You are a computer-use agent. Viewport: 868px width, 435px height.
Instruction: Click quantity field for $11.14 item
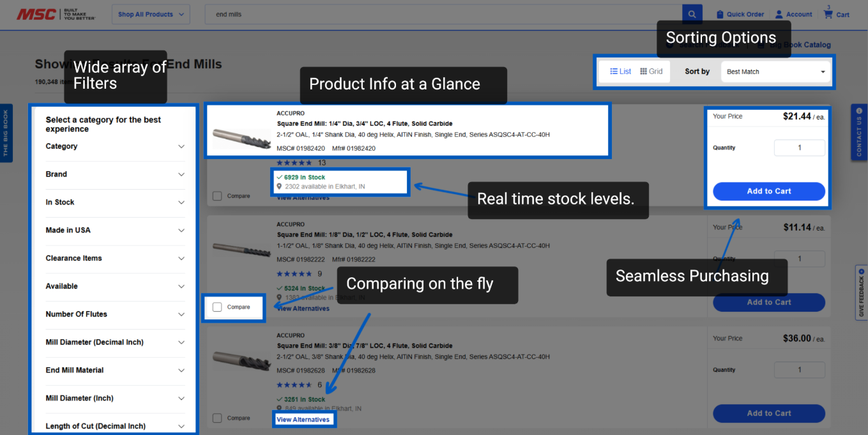pyautogui.click(x=800, y=259)
